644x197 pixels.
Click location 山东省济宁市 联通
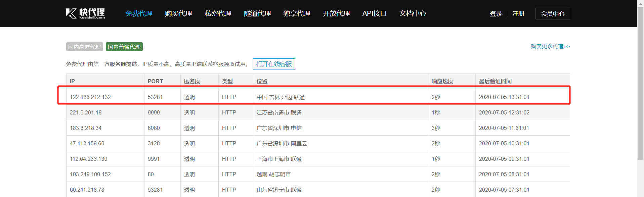[x=279, y=190]
